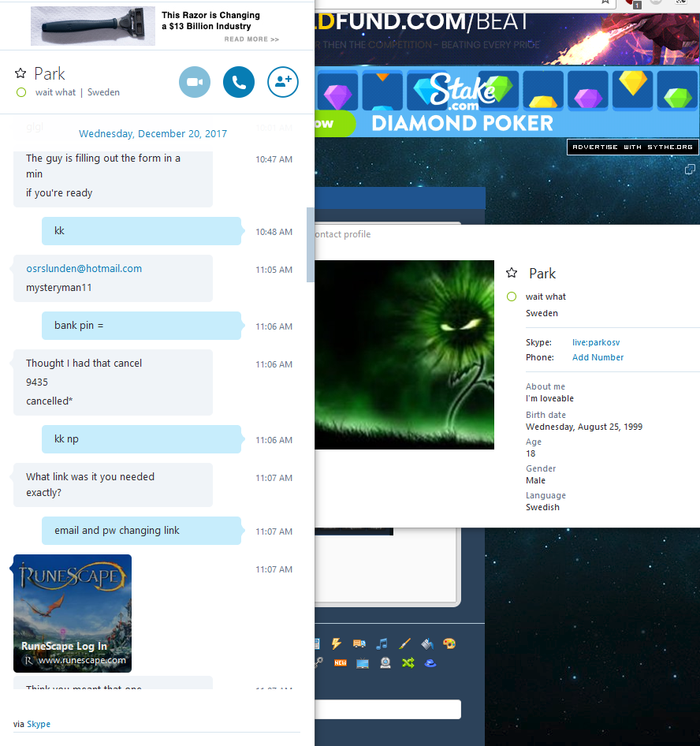This screenshot has width=700, height=746.
Task: Click the "Sweden" location in the profile
Action: click(542, 313)
